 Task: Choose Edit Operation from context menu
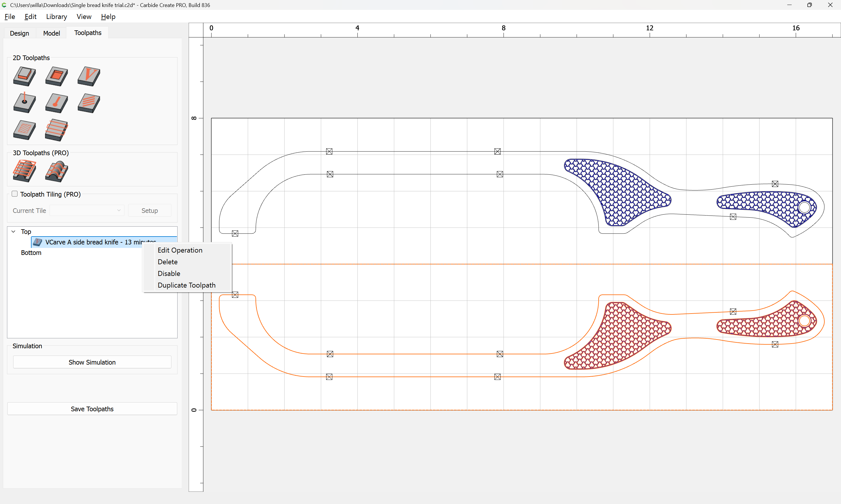tap(180, 250)
